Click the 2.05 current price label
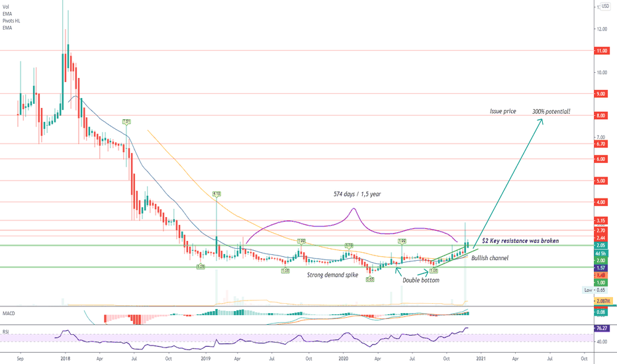 [x=600, y=245]
